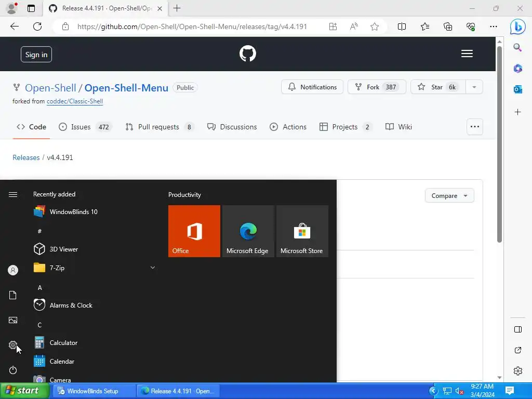Open Favorites list icon in toolbar
This screenshot has height=399, width=532.
pyautogui.click(x=425, y=26)
